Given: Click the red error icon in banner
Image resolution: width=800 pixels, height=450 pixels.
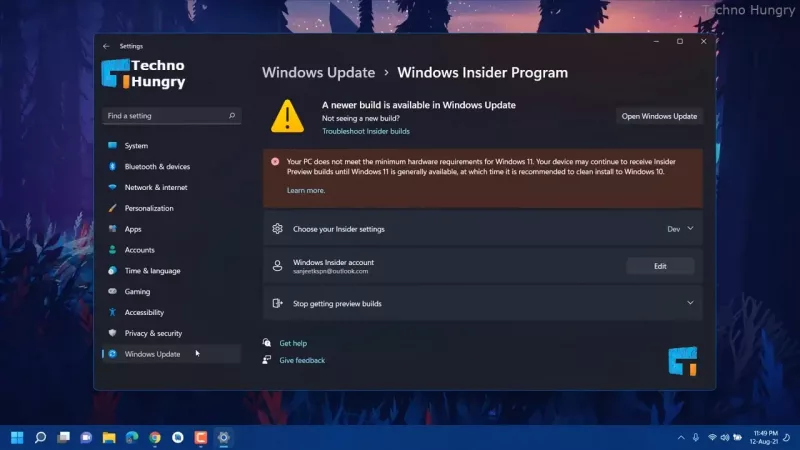Looking at the screenshot, I should tap(275, 162).
